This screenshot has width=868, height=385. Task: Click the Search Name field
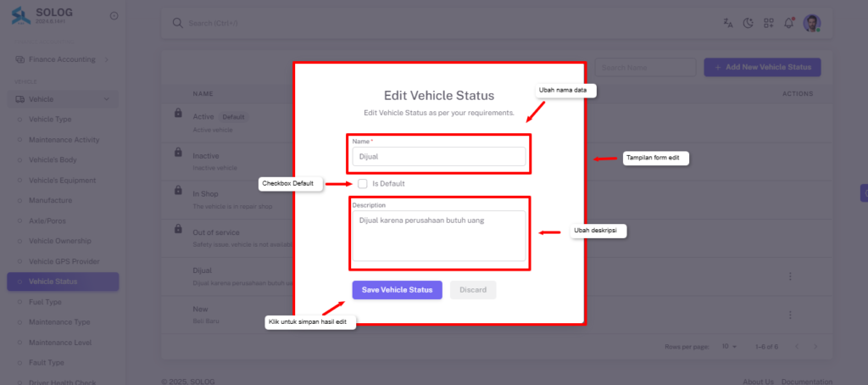645,67
